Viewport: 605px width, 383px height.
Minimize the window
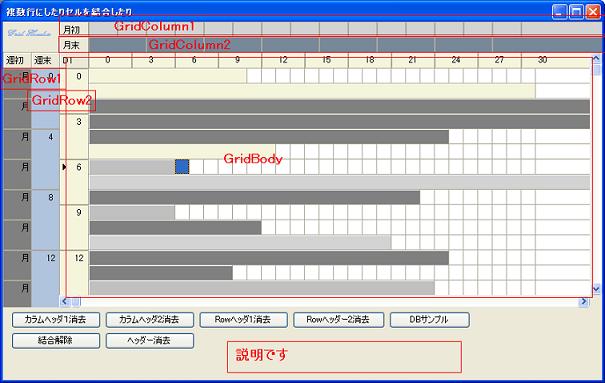click(x=559, y=12)
